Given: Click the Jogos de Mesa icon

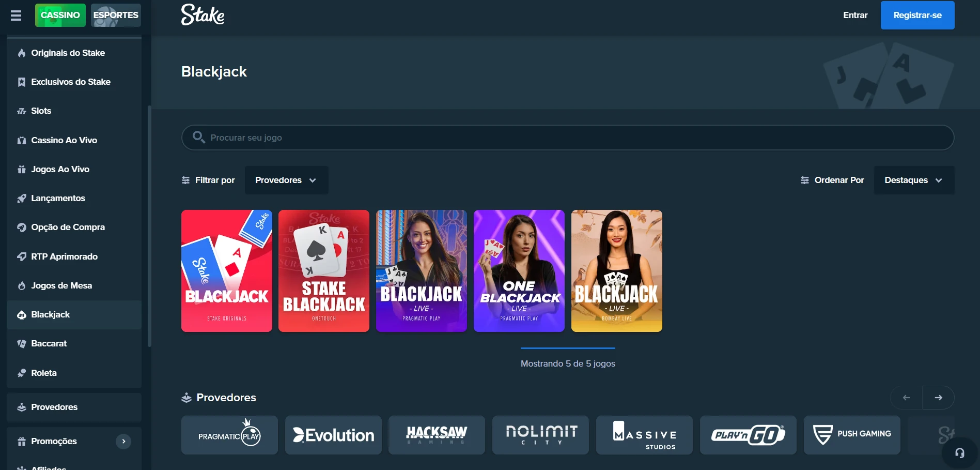Looking at the screenshot, I should (22, 285).
